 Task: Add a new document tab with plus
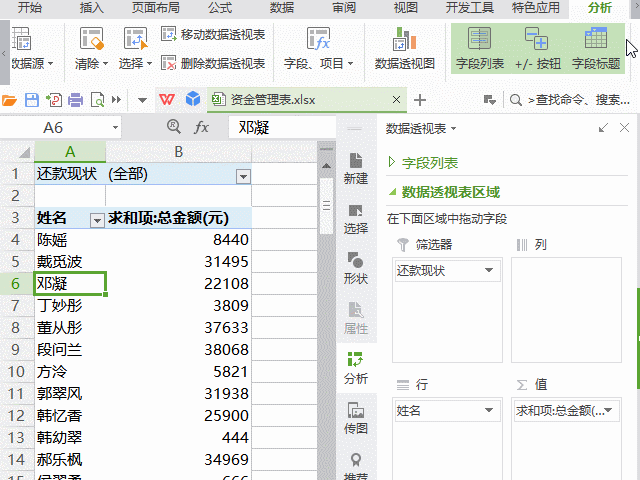coord(420,100)
